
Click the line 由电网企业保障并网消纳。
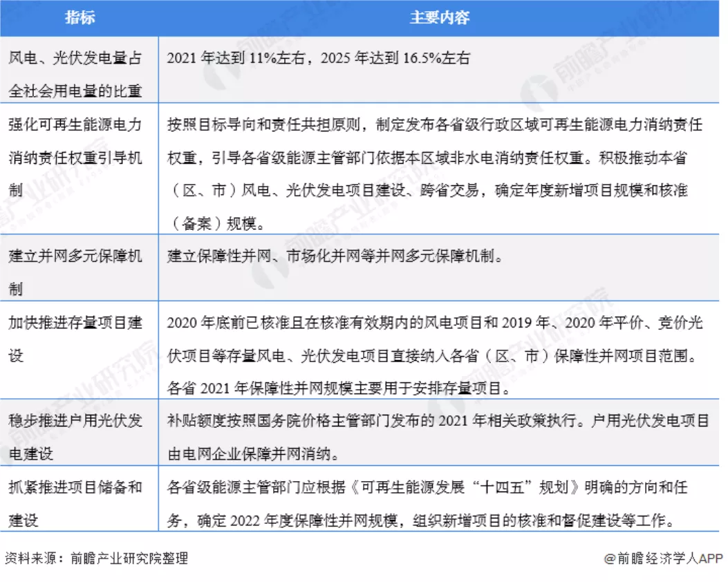(254, 454)
